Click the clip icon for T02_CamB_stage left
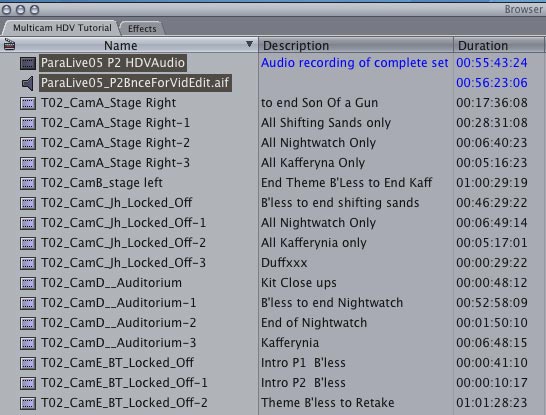Screen dimensions: 546x415 point(28,183)
